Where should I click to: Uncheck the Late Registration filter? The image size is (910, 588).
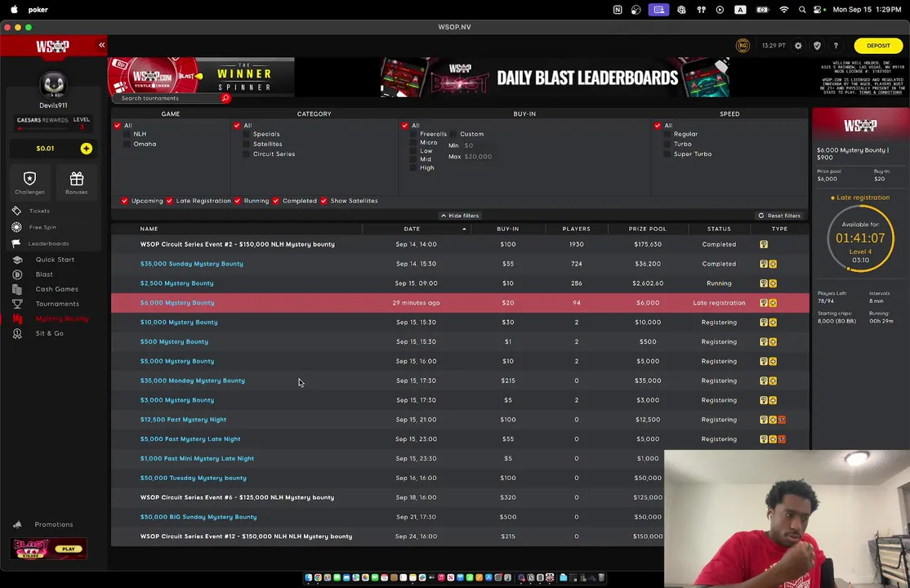pyautogui.click(x=169, y=201)
